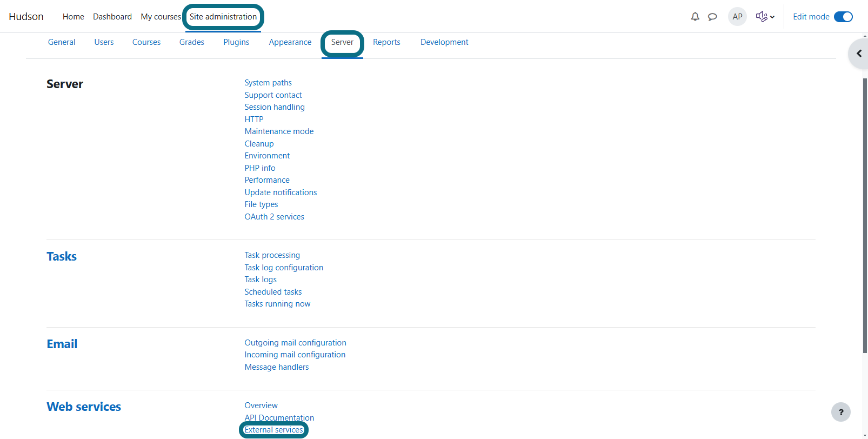Open the Web services heading link

tap(84, 407)
